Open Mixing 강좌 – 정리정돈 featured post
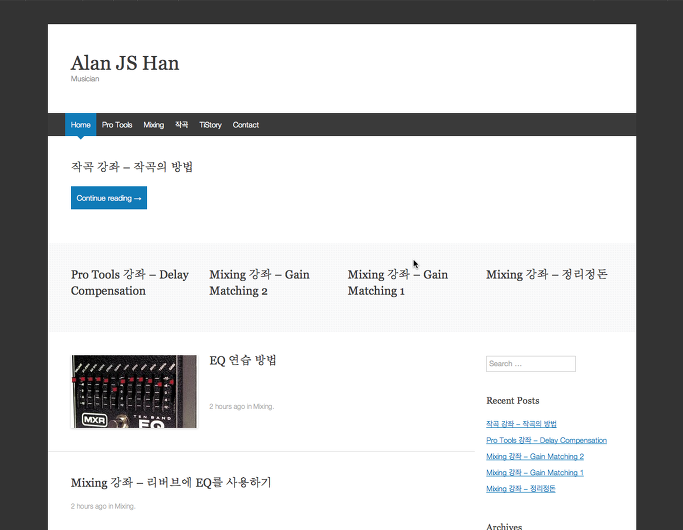This screenshot has width=683, height=530. 547,274
